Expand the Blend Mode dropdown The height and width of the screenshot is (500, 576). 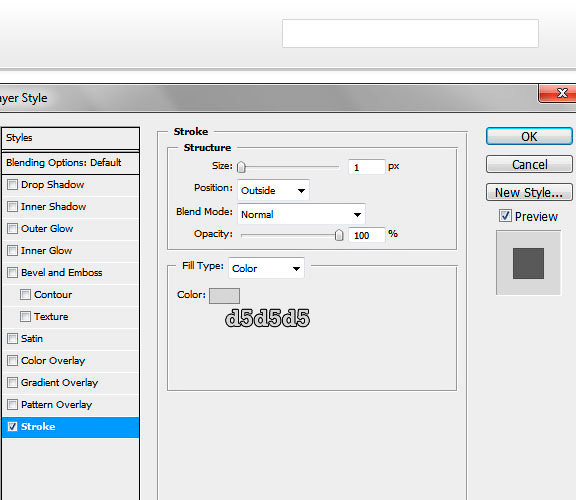point(301,214)
